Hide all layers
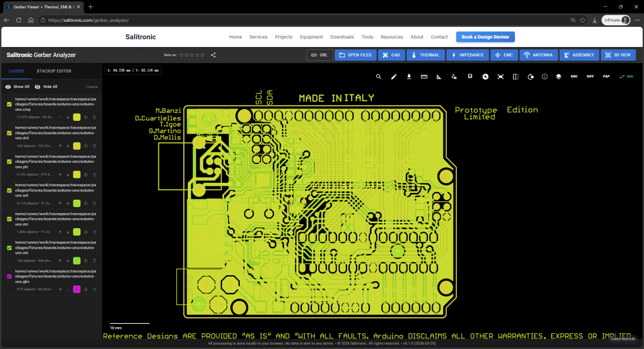Image resolution: width=644 pixels, height=349 pixels. [x=46, y=87]
